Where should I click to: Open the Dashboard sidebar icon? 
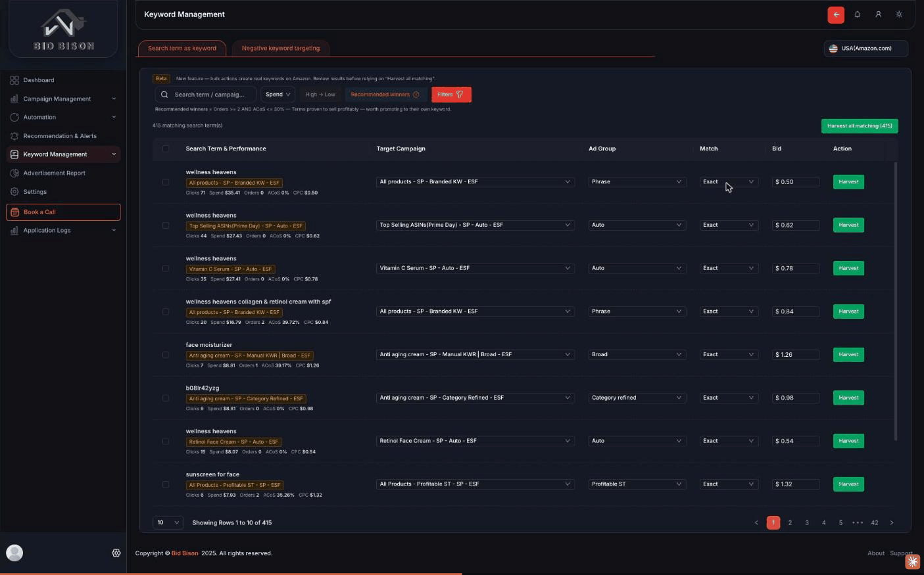14,80
